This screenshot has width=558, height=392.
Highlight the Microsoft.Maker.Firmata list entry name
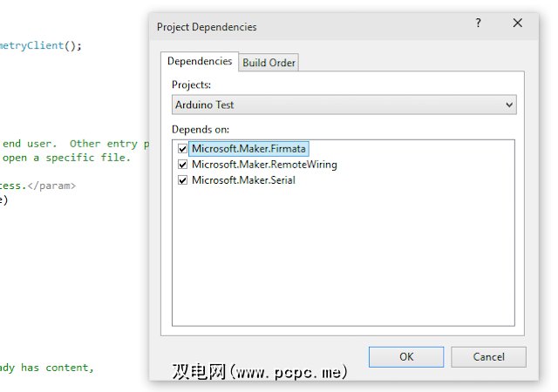249,149
